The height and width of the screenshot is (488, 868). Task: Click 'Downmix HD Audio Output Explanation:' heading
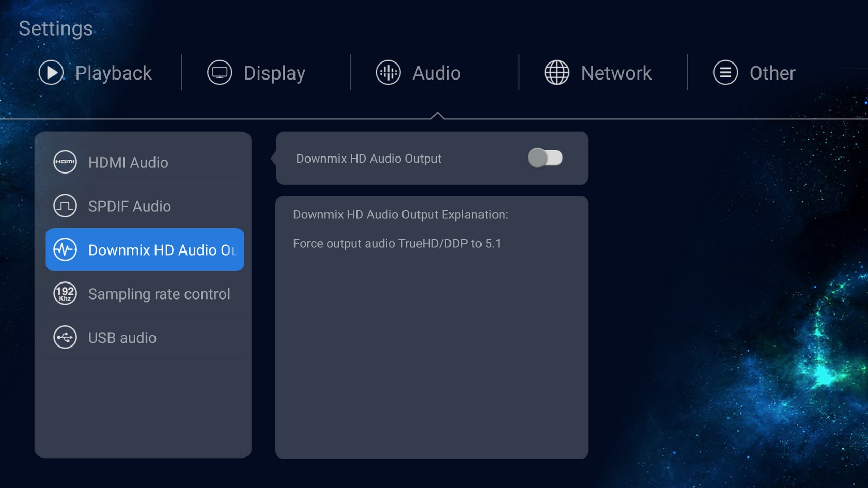click(400, 215)
